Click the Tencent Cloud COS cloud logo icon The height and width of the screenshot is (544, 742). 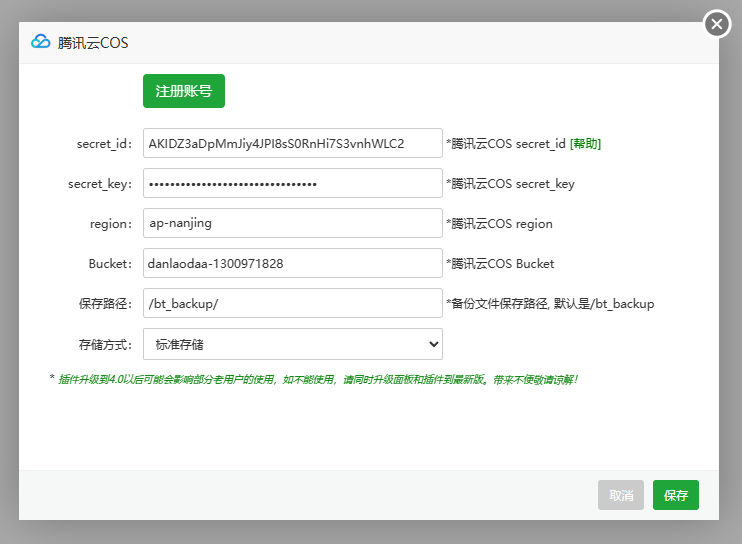coord(41,42)
